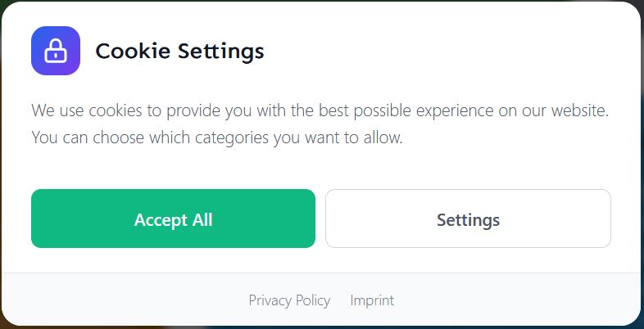Choose Settings to customize cookie categories
The width and height of the screenshot is (644, 329).
(x=468, y=219)
